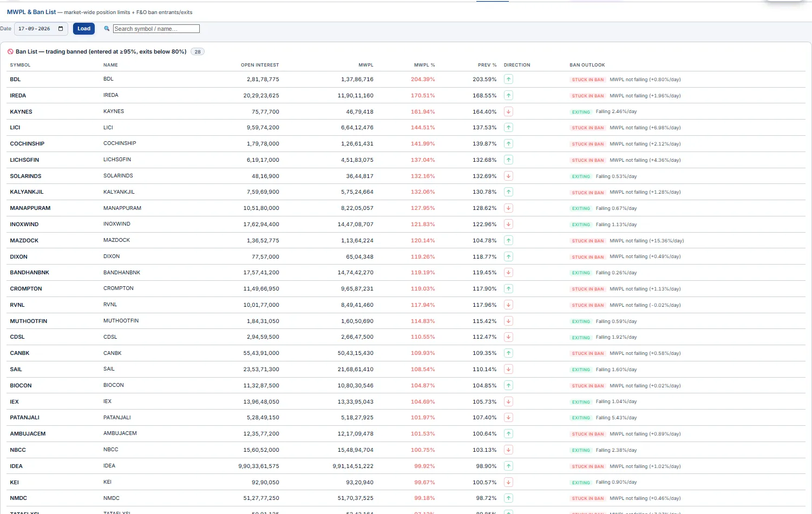Focus the Search symbol / name field

pyautogui.click(x=156, y=29)
